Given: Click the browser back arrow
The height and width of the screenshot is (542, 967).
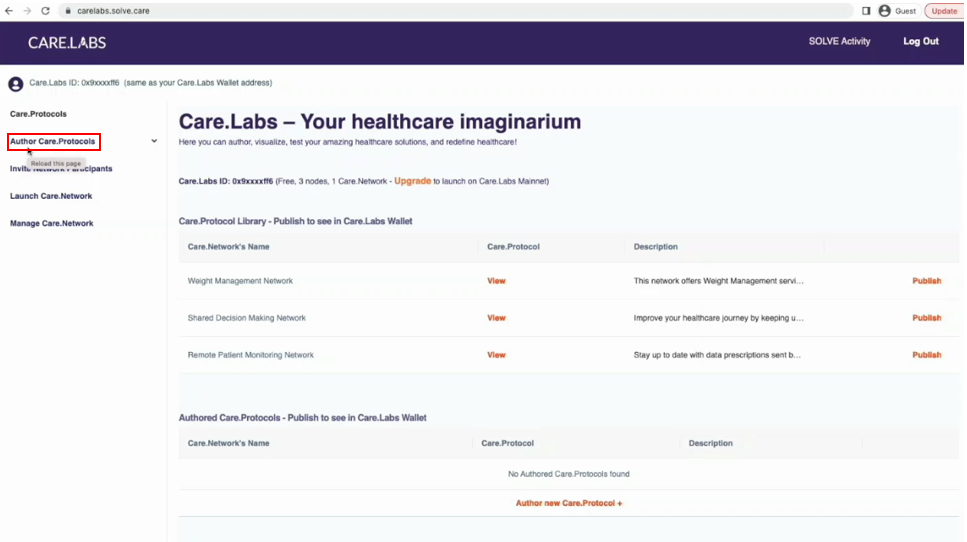Looking at the screenshot, I should click(10, 11).
